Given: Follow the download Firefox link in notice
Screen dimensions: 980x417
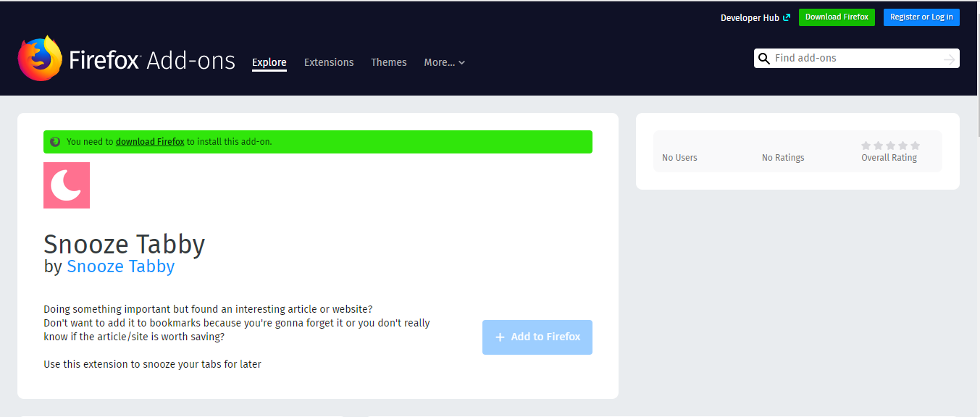Looking at the screenshot, I should 150,142.
